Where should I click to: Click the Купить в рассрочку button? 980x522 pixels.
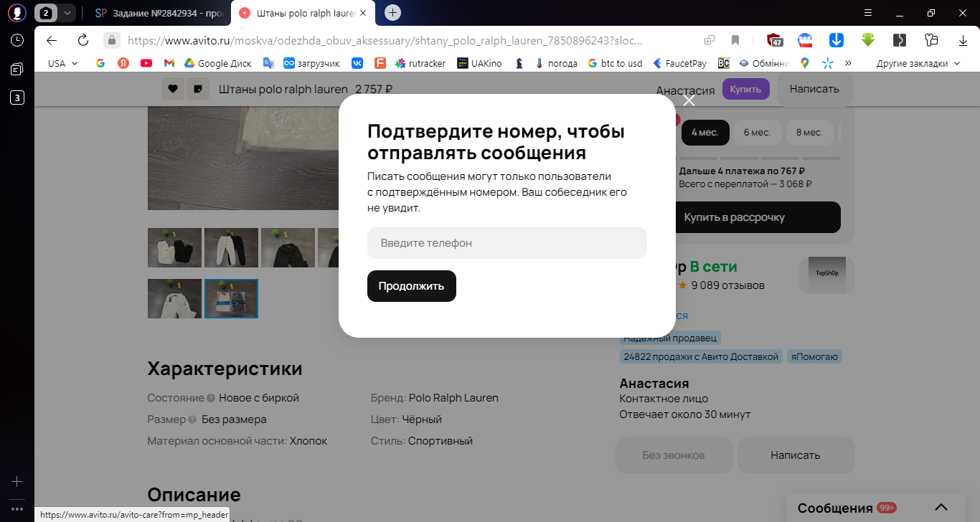pos(735,217)
